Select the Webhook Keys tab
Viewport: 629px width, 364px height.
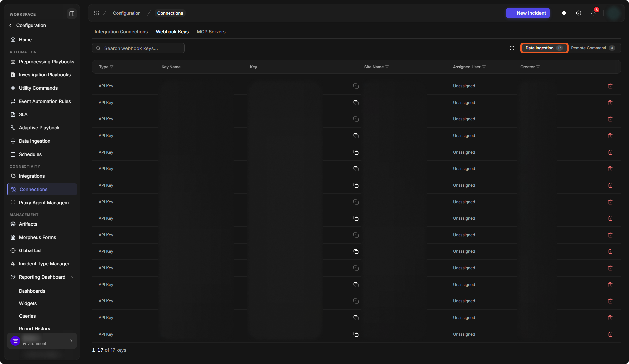click(172, 32)
